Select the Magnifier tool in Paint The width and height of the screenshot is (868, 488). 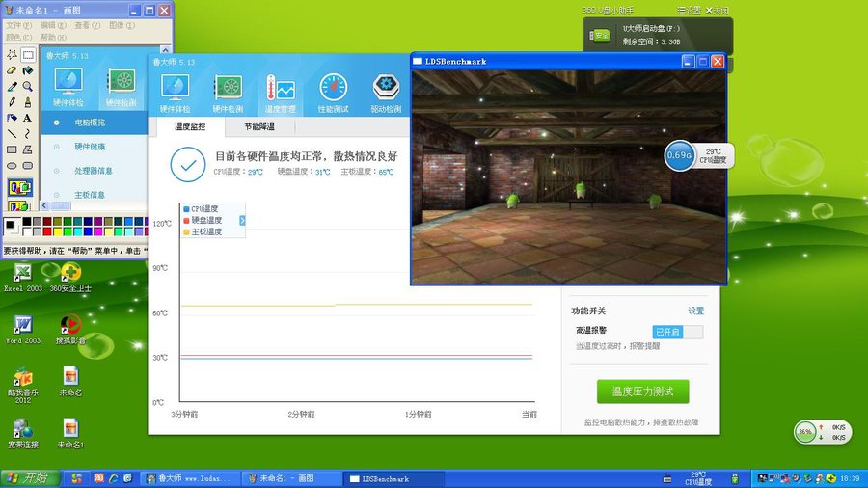click(28, 86)
